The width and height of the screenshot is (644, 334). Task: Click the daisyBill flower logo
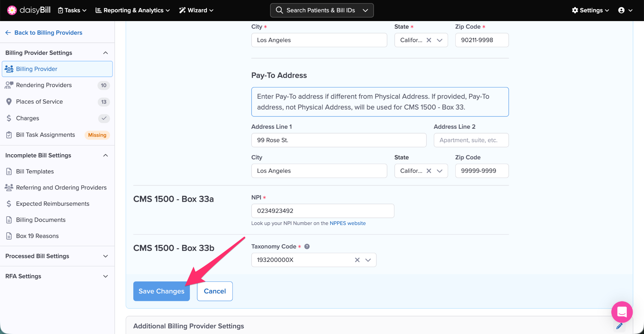[12, 10]
